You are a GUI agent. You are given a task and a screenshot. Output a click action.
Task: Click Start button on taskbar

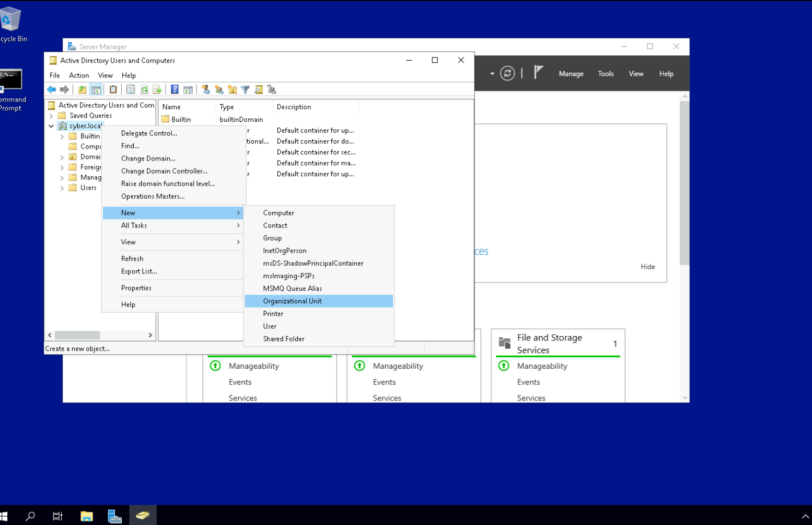coord(4,516)
